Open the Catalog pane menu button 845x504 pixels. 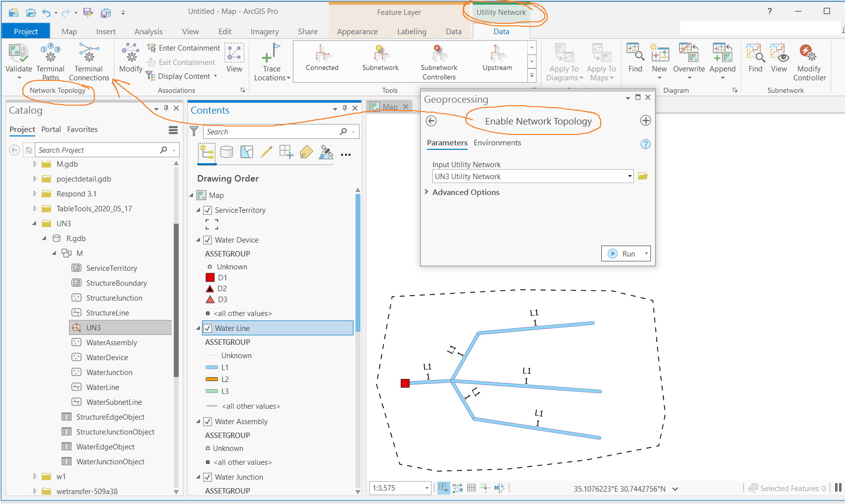(x=173, y=130)
